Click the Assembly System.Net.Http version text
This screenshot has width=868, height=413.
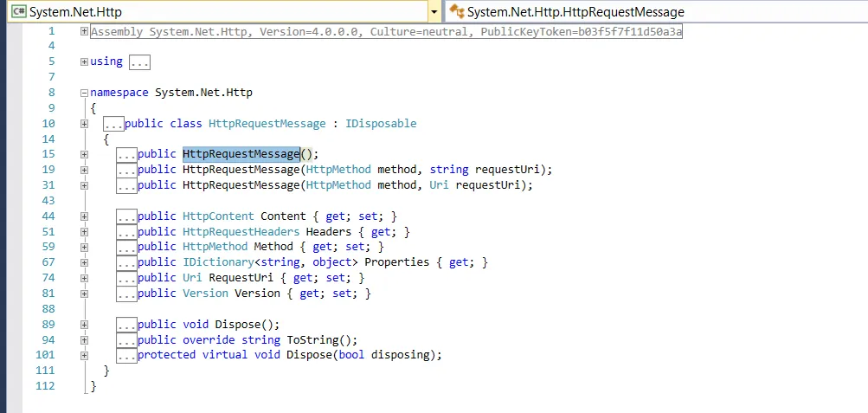[386, 31]
